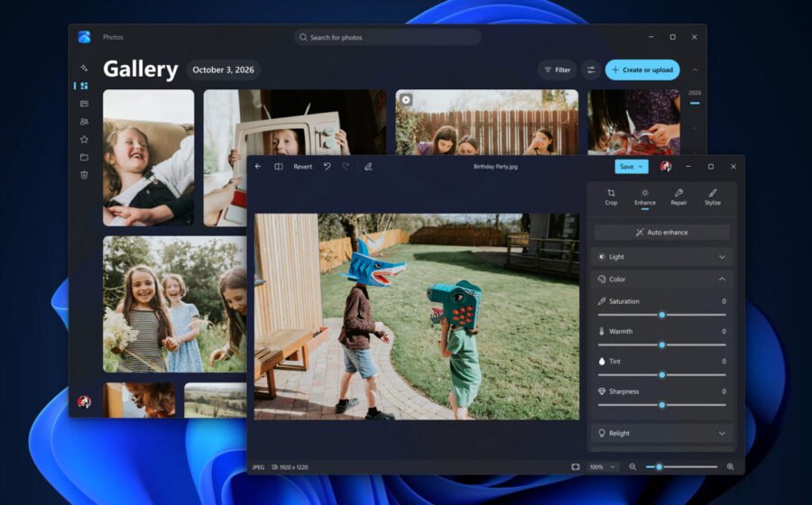Click the zoom out magnifier icon
This screenshot has height=505, width=812.
632,467
